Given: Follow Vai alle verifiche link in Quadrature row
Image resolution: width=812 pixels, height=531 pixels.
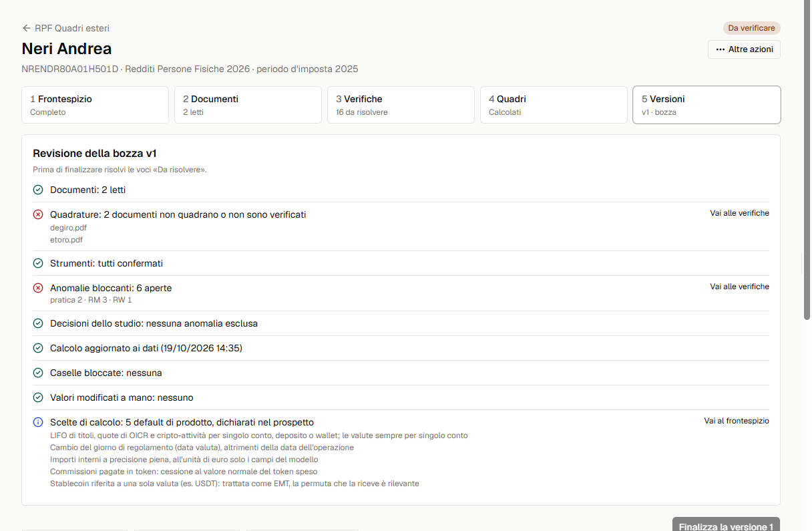Looking at the screenshot, I should point(739,213).
